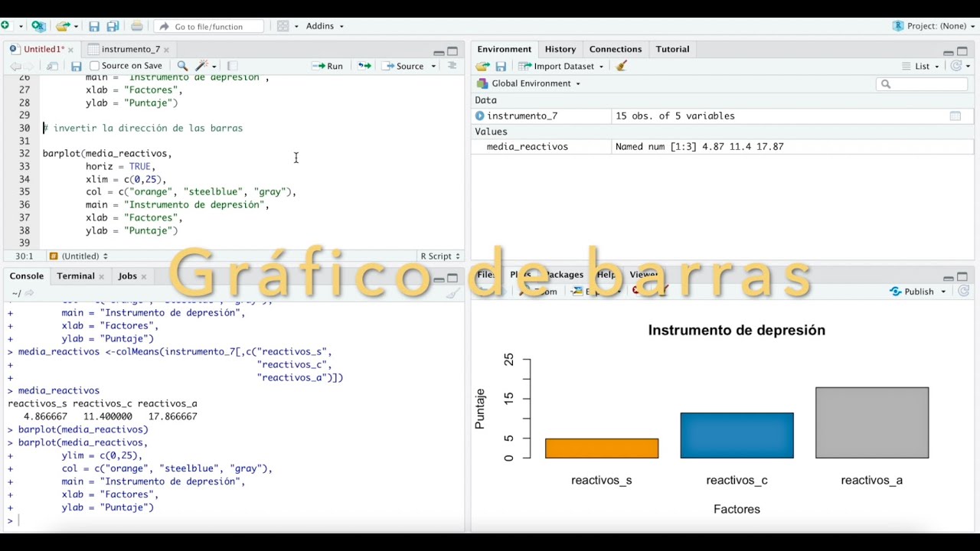
Task: Click the Load Workspace folder icon
Action: (482, 67)
